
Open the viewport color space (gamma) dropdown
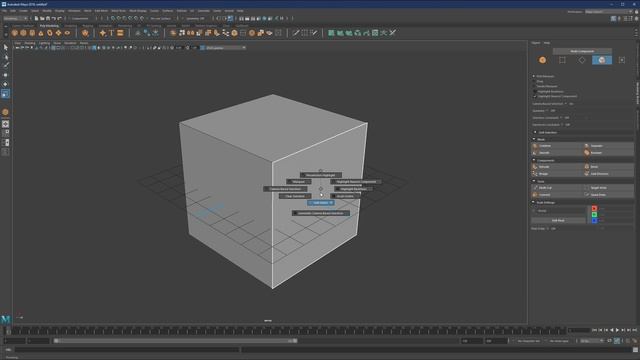point(226,48)
